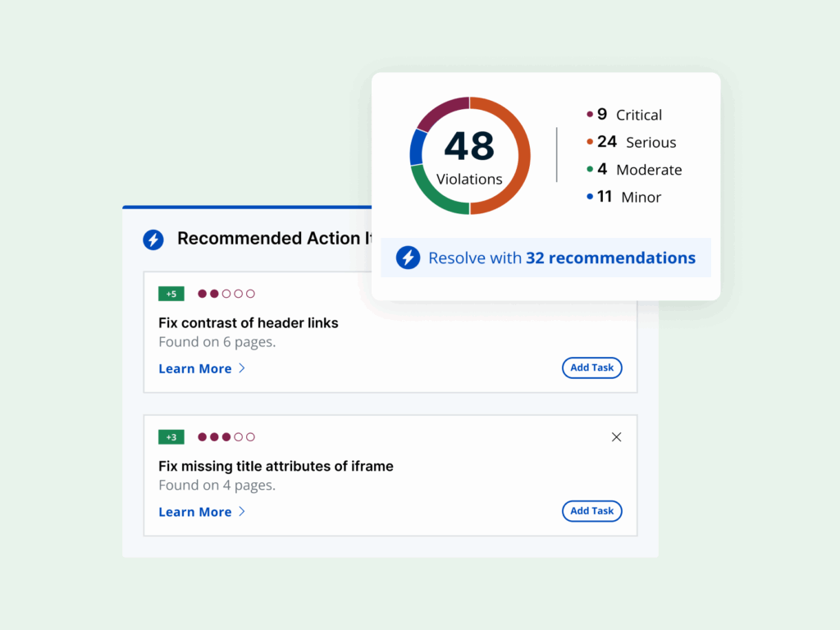This screenshot has height=630, width=840.
Task: Click the Moderate severity bullet icon
Action: pos(589,169)
